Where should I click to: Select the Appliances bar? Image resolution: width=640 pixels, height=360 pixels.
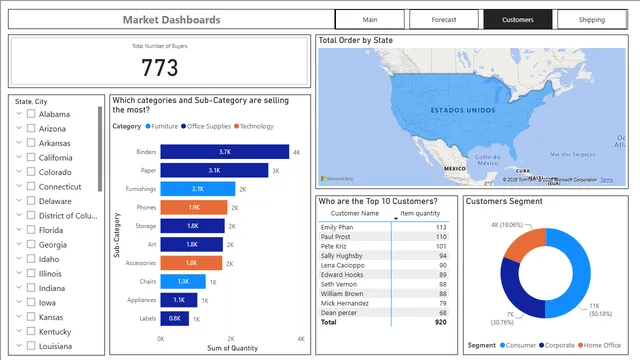click(179, 300)
